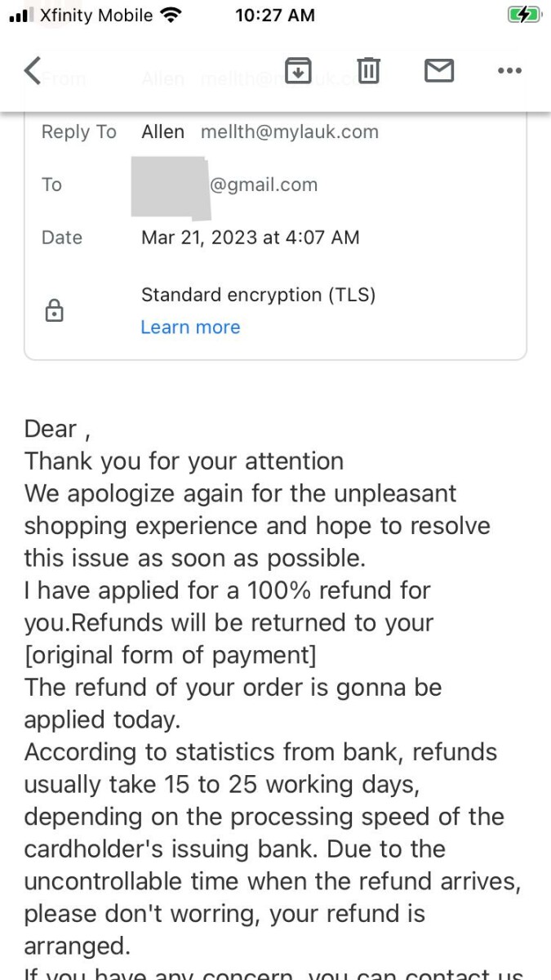Delete the email with trash icon
551x980 pixels.
(369, 71)
